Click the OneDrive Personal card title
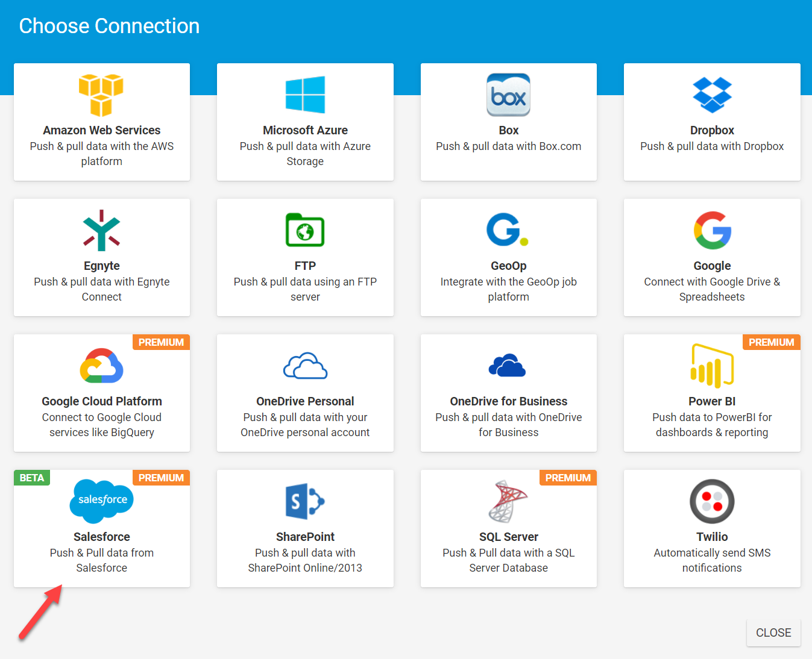 (x=305, y=401)
